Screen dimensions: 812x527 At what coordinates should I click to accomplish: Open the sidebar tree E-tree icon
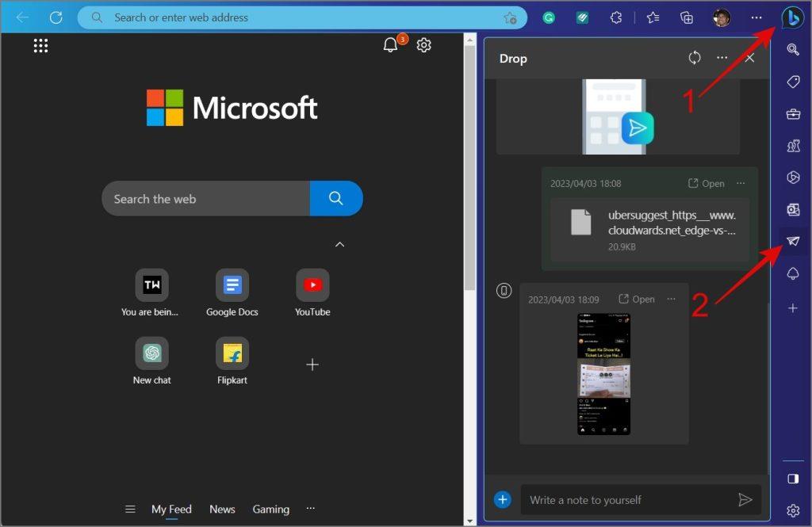point(793,273)
